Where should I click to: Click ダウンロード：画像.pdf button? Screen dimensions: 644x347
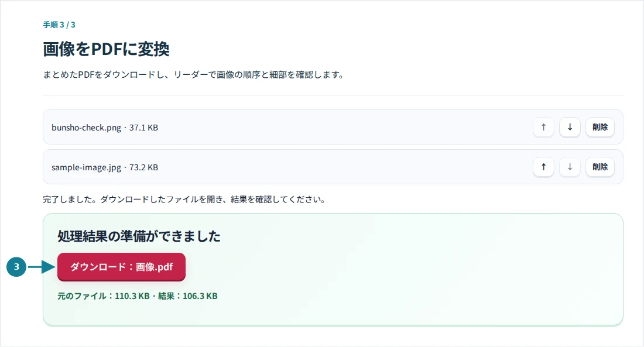click(x=121, y=267)
